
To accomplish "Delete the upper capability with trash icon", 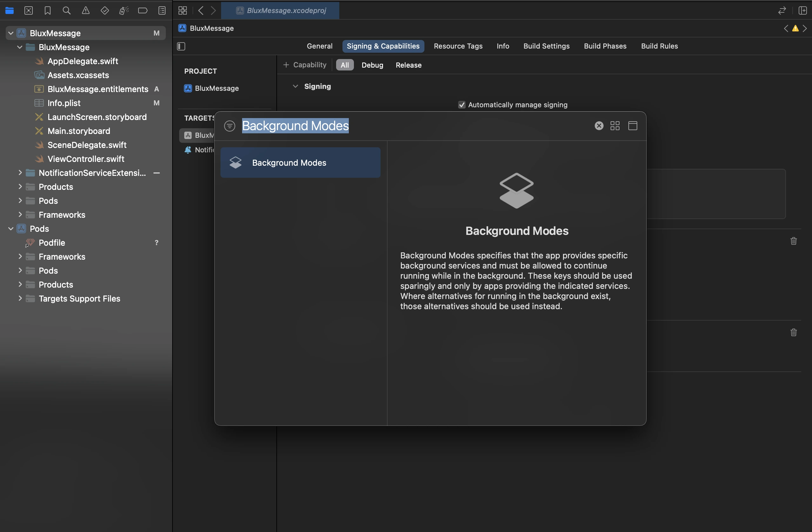I will pyautogui.click(x=794, y=241).
